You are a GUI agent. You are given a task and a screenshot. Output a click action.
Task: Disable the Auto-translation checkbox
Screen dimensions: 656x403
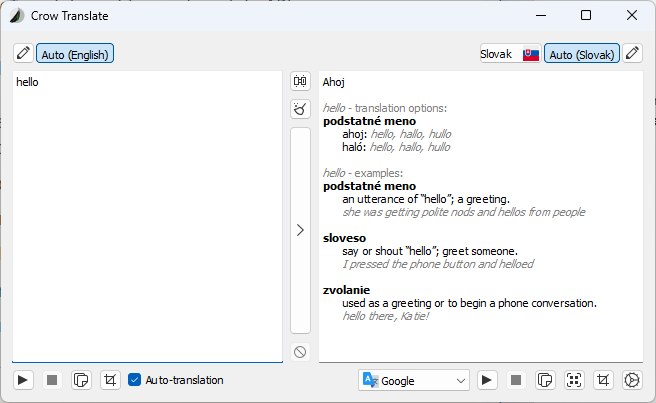pyautogui.click(x=135, y=380)
